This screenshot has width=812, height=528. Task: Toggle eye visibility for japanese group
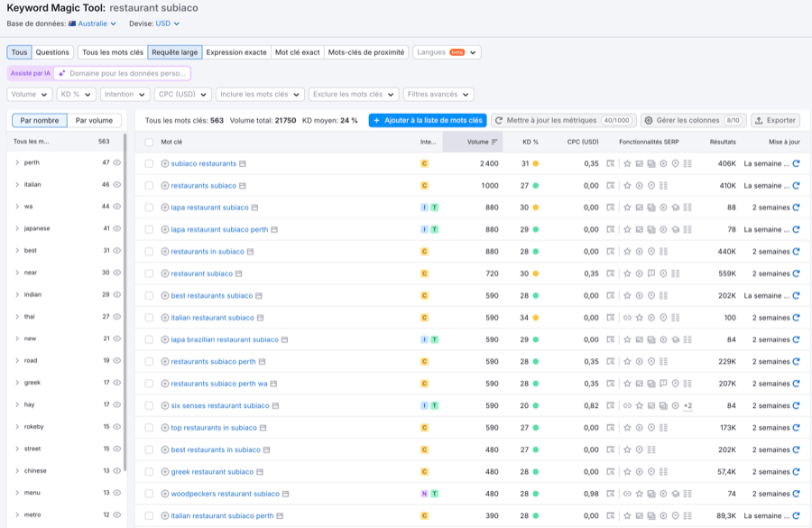click(117, 228)
